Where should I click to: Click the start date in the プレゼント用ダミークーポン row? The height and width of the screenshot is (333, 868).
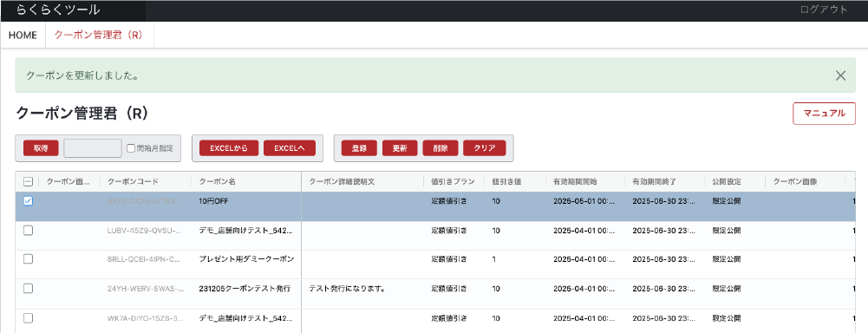(584, 259)
